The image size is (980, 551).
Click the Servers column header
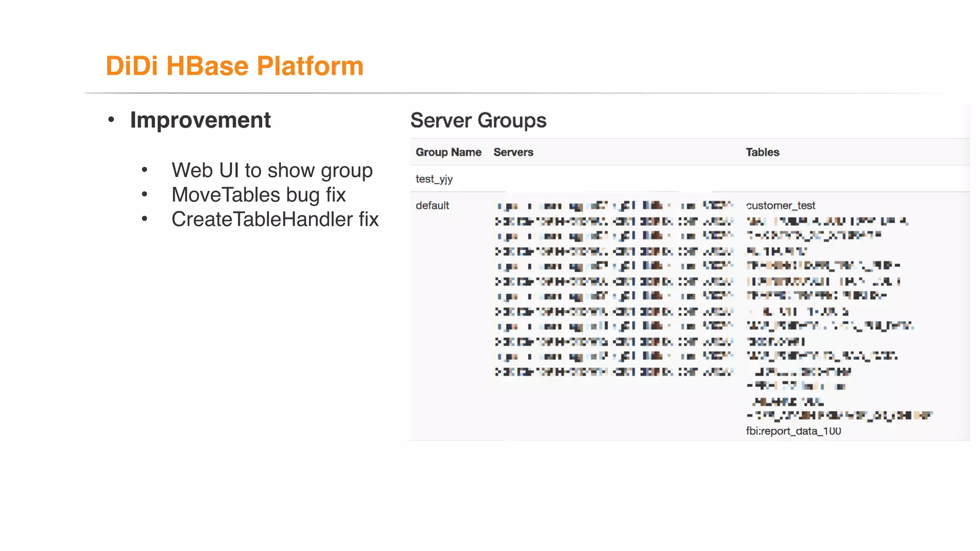pos(513,152)
